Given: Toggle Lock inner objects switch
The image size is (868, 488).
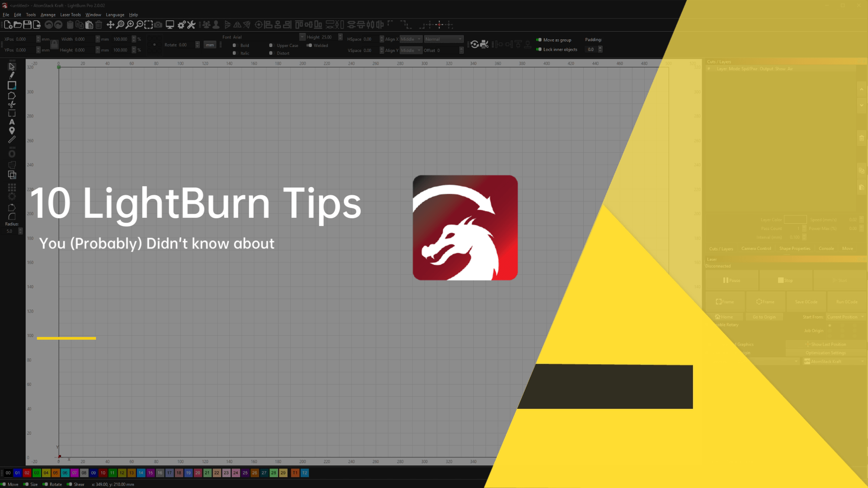Looking at the screenshot, I should pos(539,50).
